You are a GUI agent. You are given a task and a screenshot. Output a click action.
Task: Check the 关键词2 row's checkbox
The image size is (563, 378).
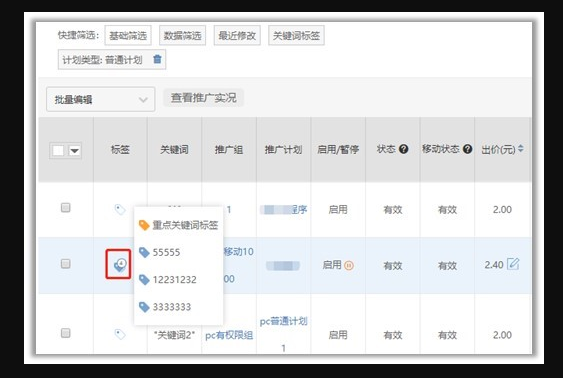click(x=65, y=333)
